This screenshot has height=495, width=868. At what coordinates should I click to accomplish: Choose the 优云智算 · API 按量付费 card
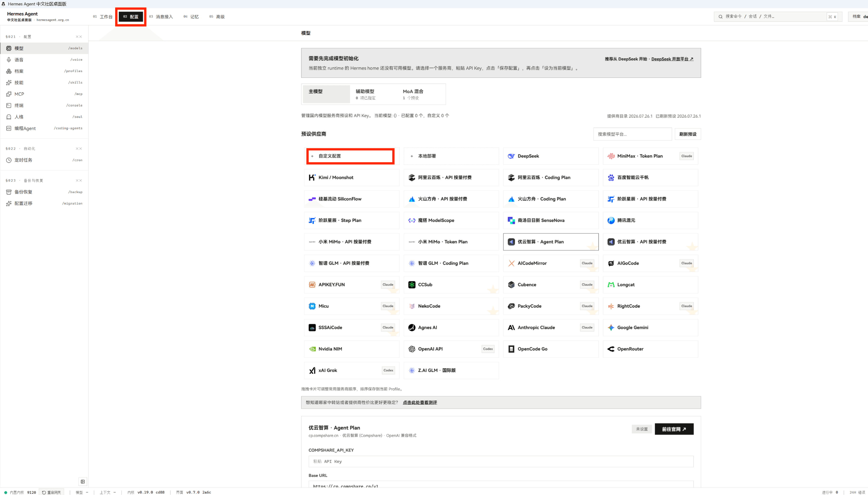(x=650, y=242)
